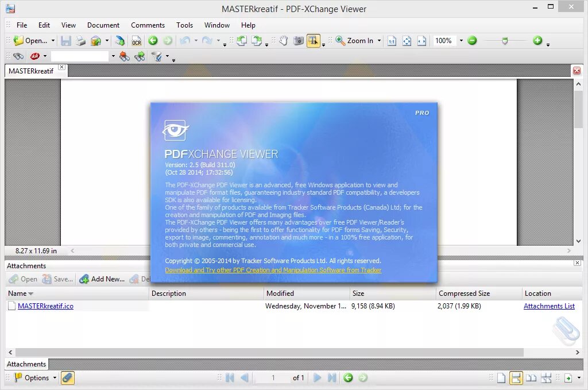This screenshot has height=390, width=588.
Task: Toggle the Select Text tool
Action: 313,41
